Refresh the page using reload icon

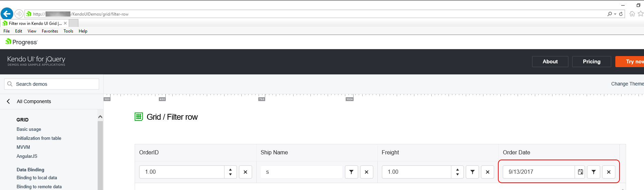(x=621, y=14)
